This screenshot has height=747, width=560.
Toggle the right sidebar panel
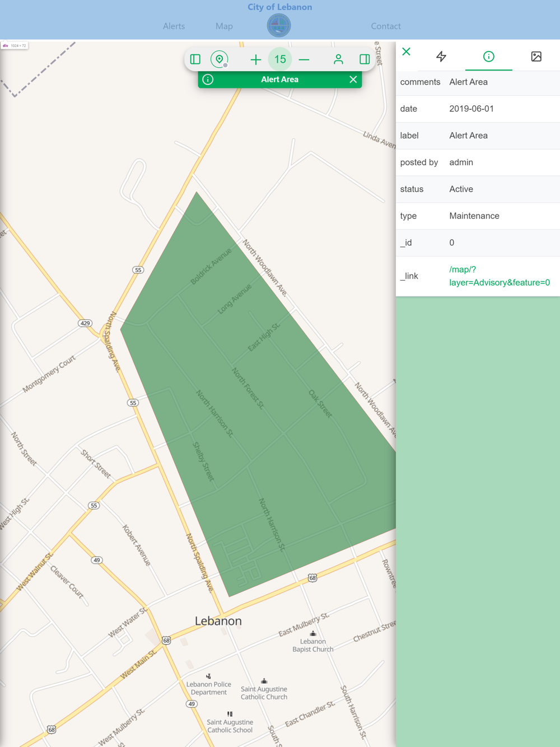click(x=365, y=59)
